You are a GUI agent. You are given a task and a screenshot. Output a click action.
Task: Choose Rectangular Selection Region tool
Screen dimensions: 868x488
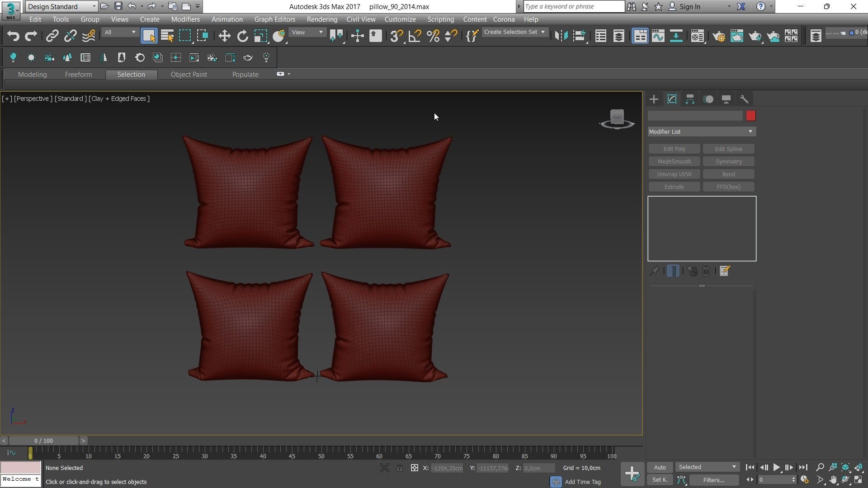[185, 36]
